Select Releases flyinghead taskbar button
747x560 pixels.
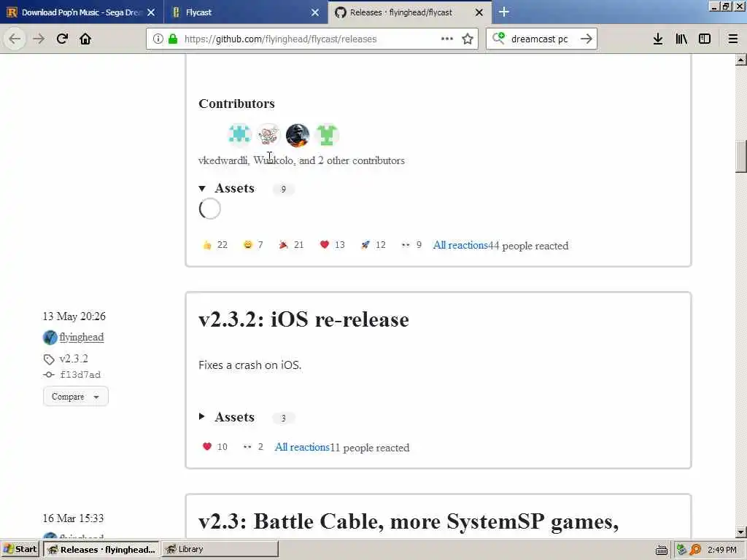click(x=101, y=549)
